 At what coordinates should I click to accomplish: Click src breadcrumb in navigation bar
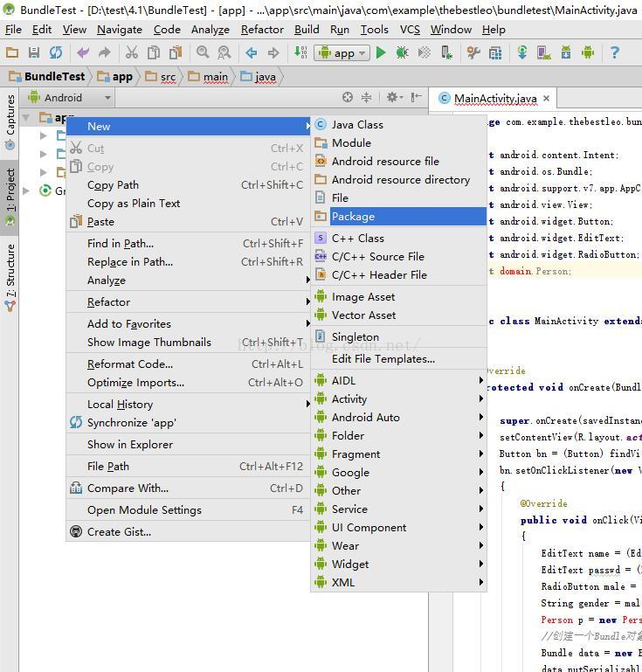click(x=161, y=77)
